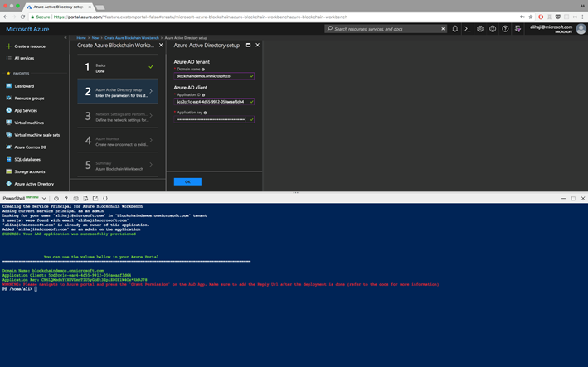Open Virtual machine scale sets
This screenshot has height=367, width=588.
[36, 135]
